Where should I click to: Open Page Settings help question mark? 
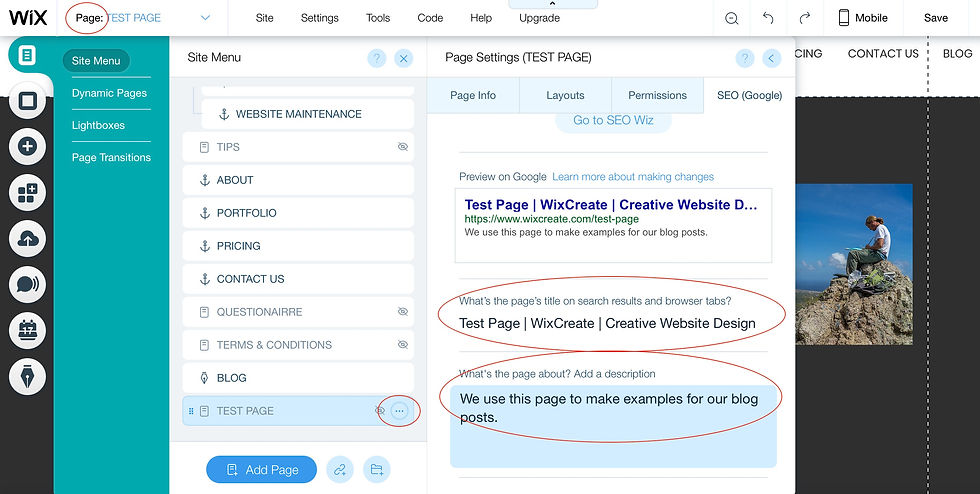(744, 59)
